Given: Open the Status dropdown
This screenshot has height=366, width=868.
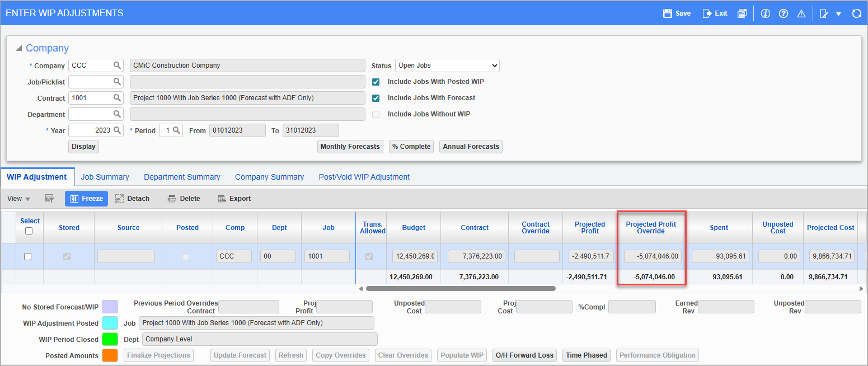Looking at the screenshot, I should pos(447,65).
